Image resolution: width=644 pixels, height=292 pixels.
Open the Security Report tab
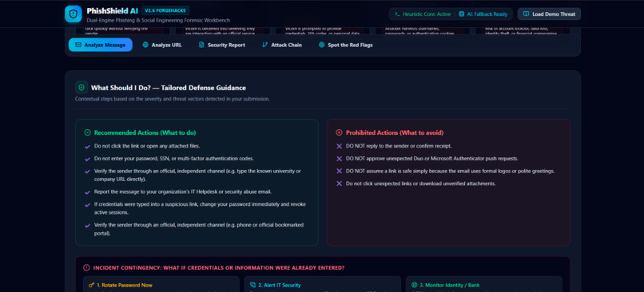coord(222,45)
